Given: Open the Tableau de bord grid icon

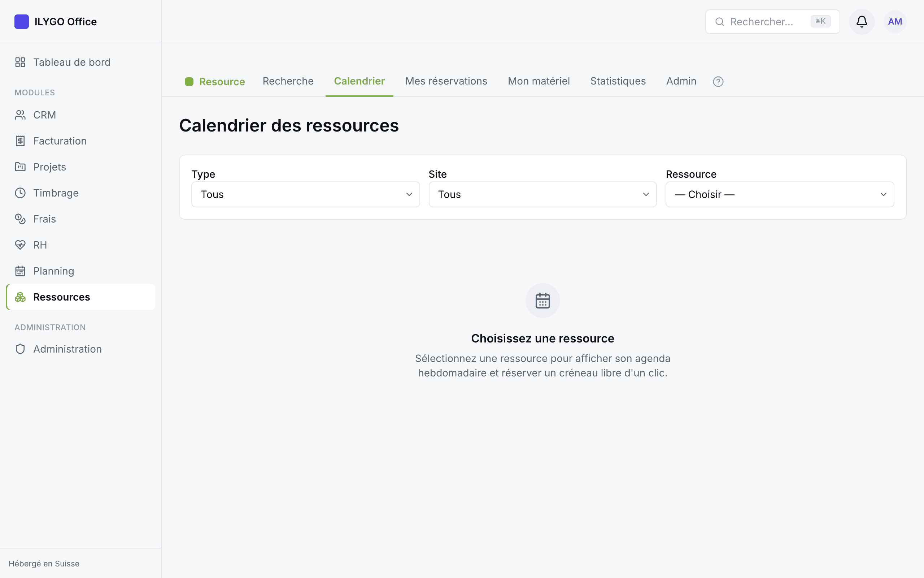Looking at the screenshot, I should [20, 62].
